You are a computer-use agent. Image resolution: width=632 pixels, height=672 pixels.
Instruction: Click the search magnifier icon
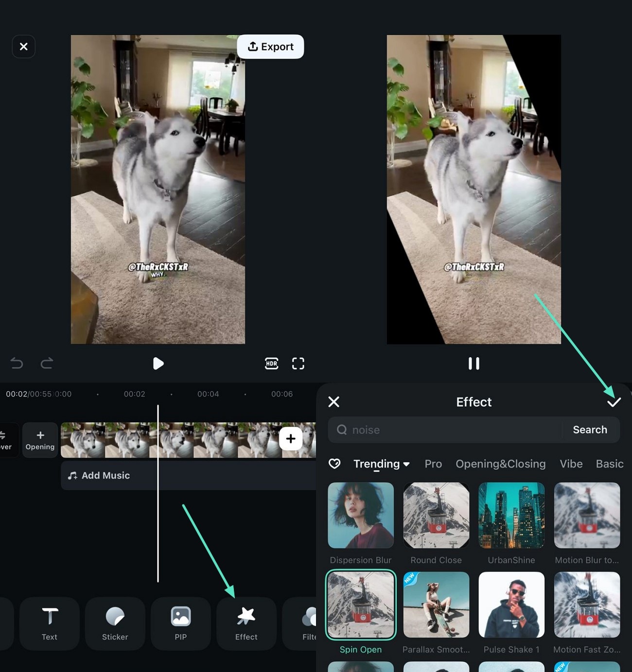tap(342, 430)
